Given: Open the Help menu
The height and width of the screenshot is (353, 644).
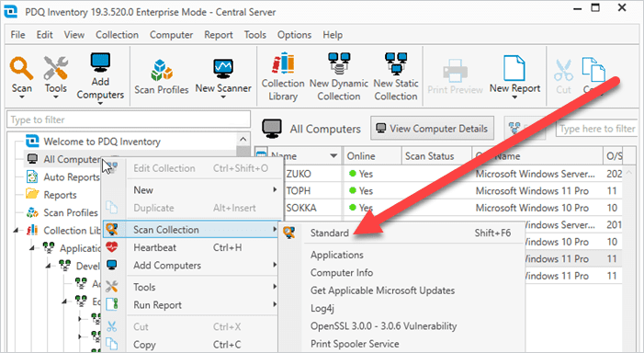Looking at the screenshot, I should pyautogui.click(x=333, y=35).
